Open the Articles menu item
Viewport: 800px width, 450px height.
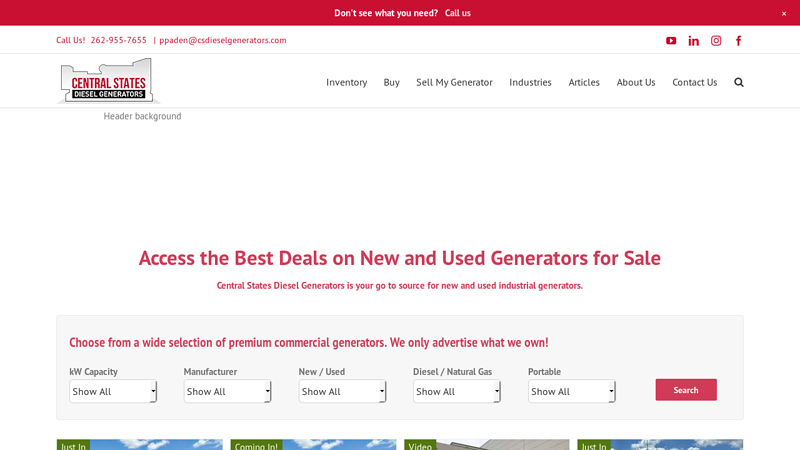tap(584, 82)
